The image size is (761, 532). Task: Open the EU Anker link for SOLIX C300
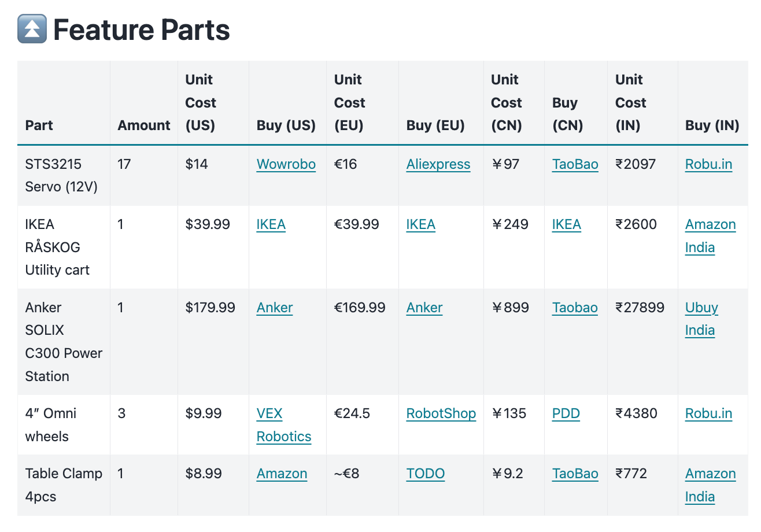click(424, 308)
